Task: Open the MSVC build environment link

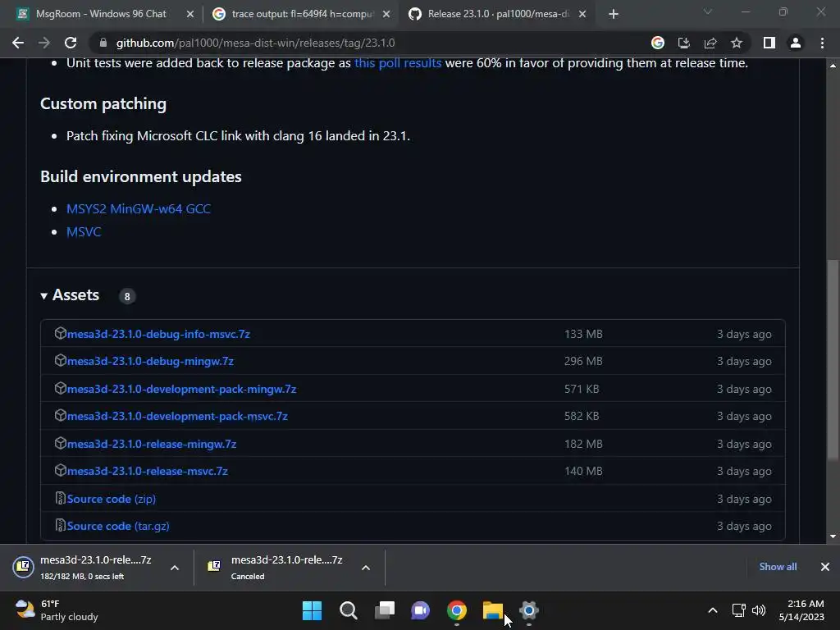Action: [x=84, y=232]
